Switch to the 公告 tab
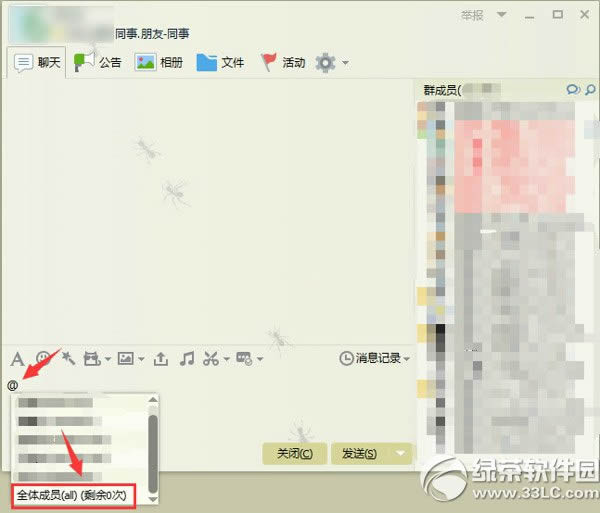The image size is (600, 513). (x=97, y=62)
